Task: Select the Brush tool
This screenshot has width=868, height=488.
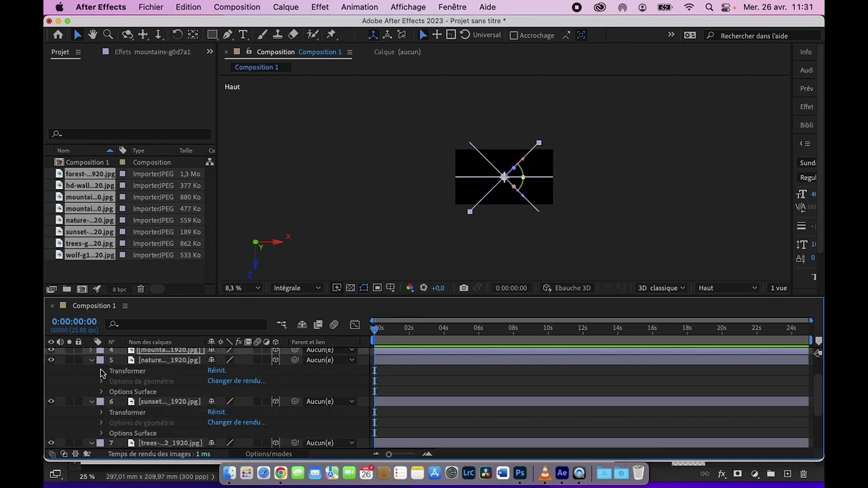Action: (262, 35)
